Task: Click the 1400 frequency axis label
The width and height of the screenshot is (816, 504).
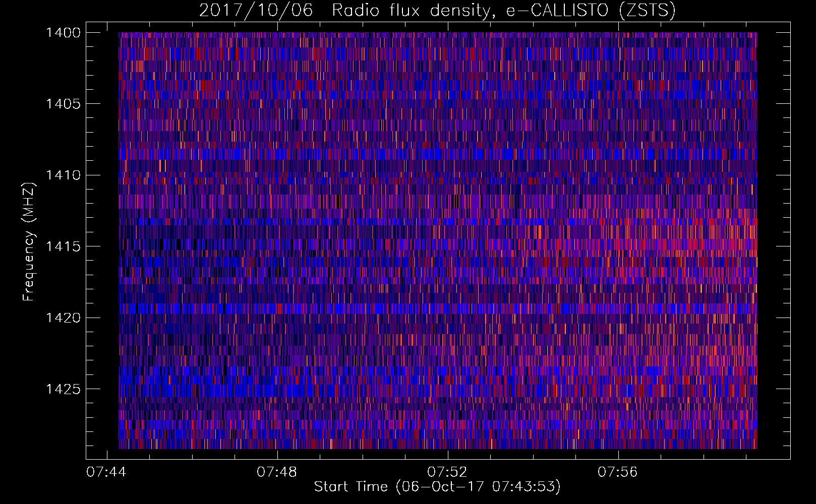Action: pos(63,33)
